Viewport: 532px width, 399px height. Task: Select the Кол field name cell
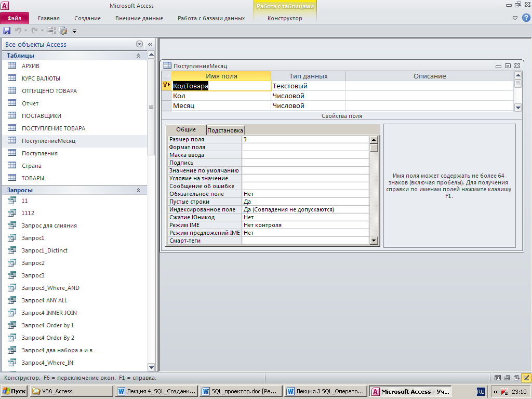point(221,96)
